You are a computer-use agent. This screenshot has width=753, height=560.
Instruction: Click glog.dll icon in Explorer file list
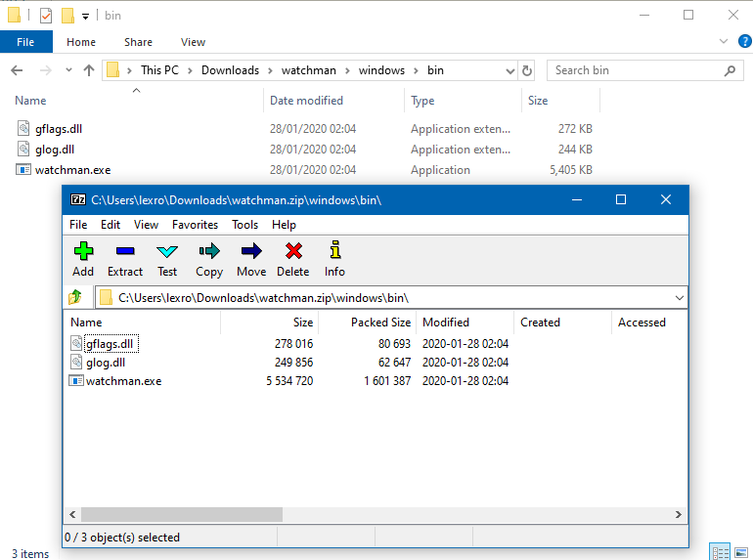pyautogui.click(x=23, y=149)
